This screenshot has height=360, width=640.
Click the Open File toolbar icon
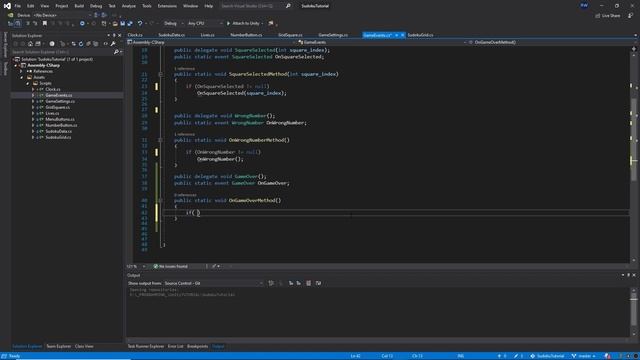(x=115, y=24)
